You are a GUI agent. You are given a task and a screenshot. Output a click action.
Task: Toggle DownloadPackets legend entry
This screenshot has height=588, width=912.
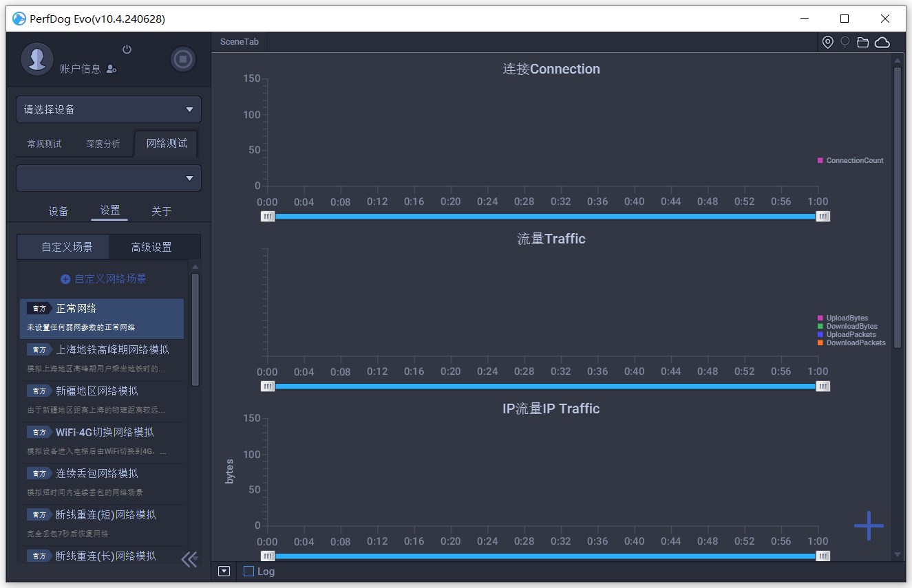(x=851, y=342)
